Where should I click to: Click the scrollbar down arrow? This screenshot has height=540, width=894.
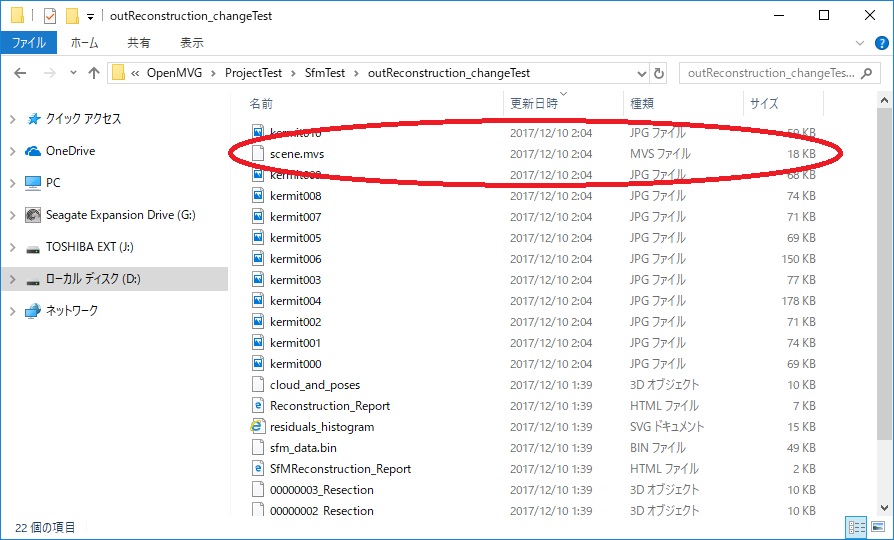click(x=884, y=508)
